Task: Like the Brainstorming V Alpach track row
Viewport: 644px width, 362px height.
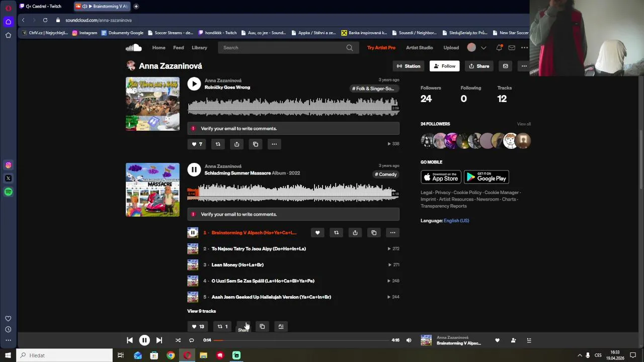Action: click(x=317, y=233)
